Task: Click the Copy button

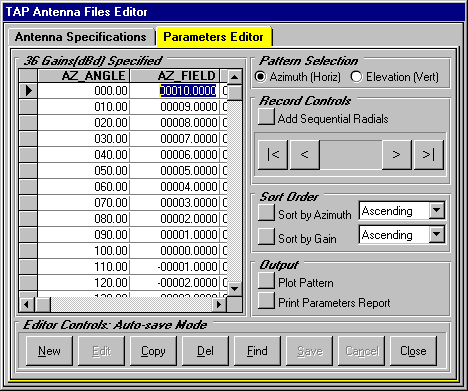Action: click(153, 351)
